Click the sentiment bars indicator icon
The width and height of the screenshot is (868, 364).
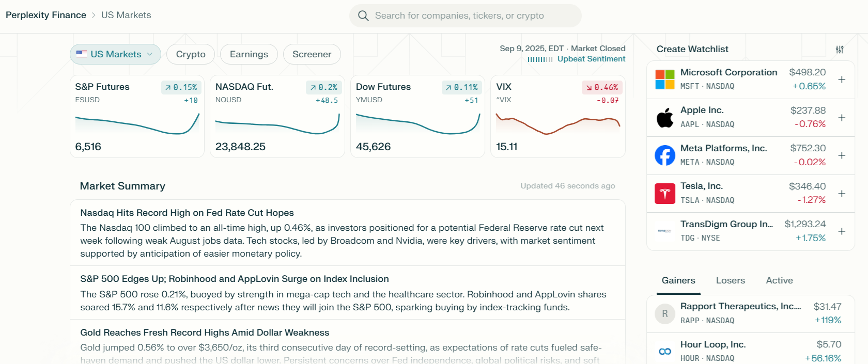[x=540, y=59]
